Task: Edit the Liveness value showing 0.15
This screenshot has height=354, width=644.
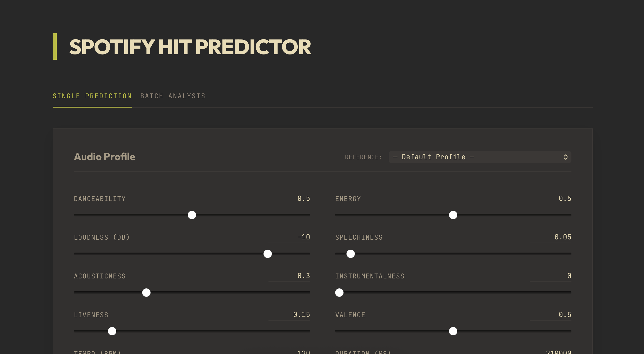Action: (289, 315)
